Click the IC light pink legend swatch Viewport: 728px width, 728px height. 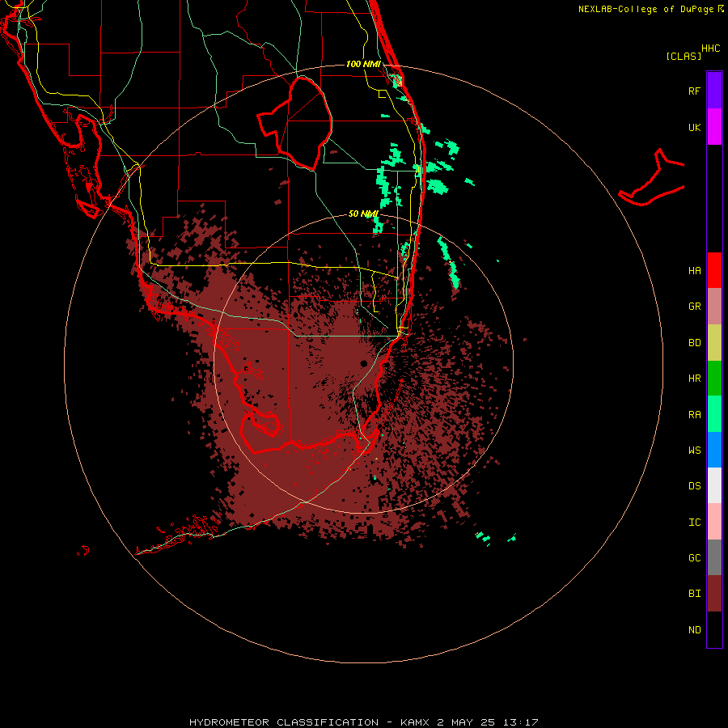pos(714,522)
